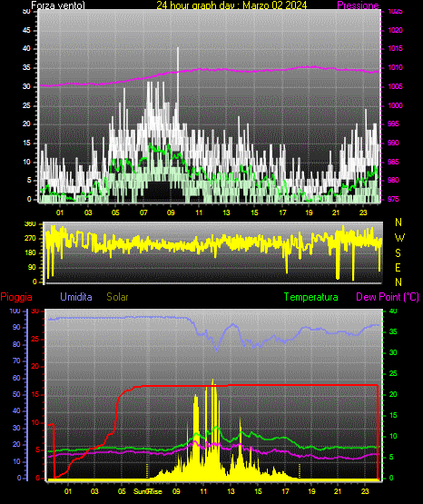The width and height of the screenshot is (423, 504).
Task: Click pressure axis value 1010
Action: pos(395,67)
